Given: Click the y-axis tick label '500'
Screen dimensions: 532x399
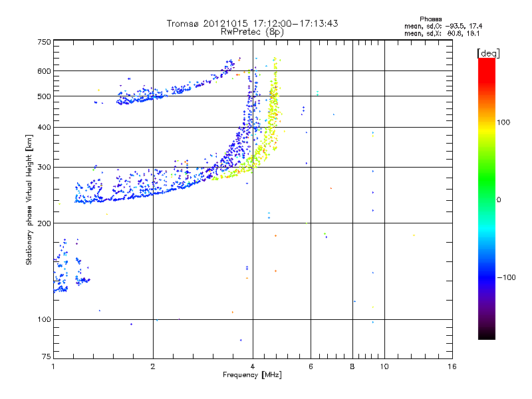Looking at the screenshot, I should pyautogui.click(x=44, y=96).
